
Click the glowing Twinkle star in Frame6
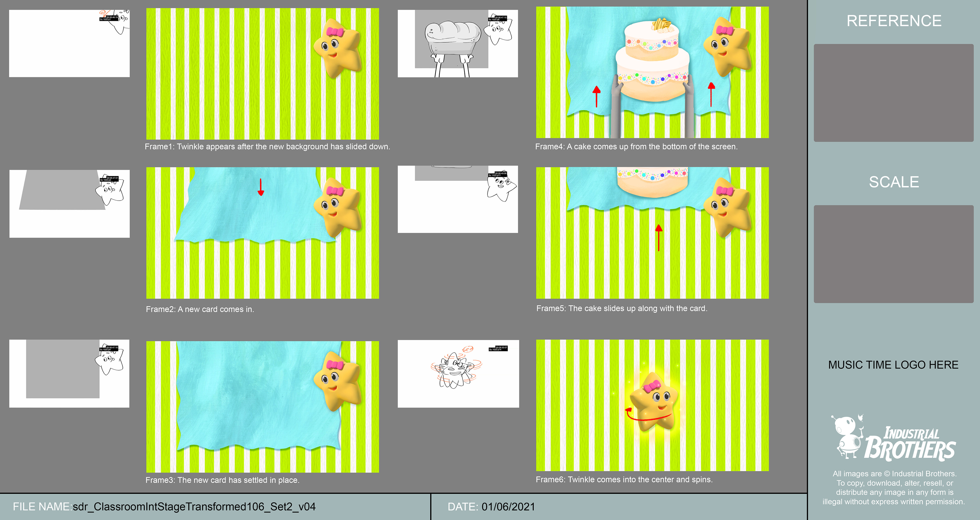pyautogui.click(x=654, y=403)
